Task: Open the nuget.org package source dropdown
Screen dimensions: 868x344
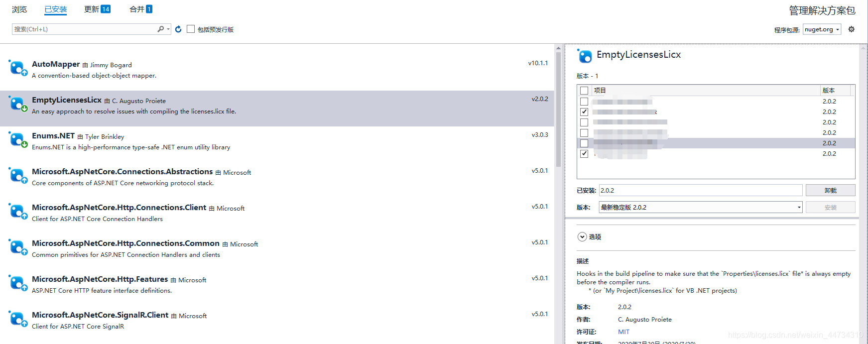Action: point(822,29)
